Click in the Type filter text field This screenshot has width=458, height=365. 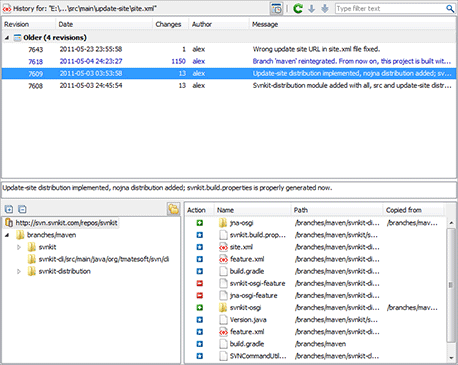tap(390, 9)
